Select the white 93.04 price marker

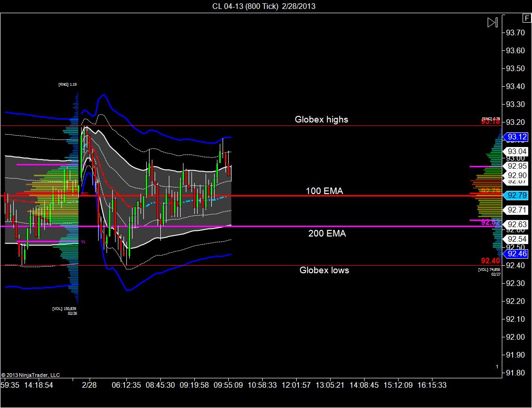click(x=516, y=152)
